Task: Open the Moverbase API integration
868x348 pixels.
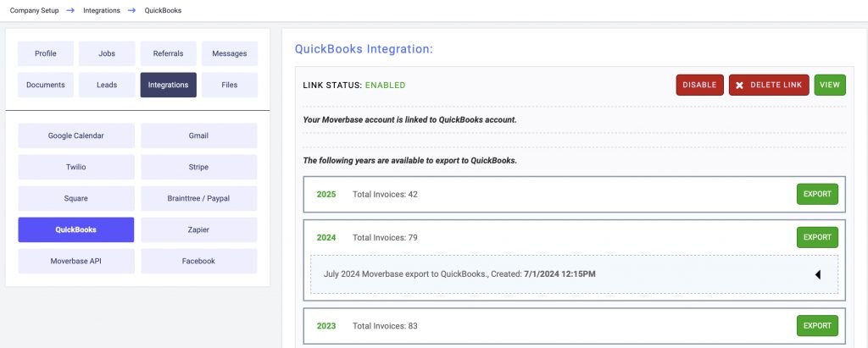Action: tap(76, 261)
